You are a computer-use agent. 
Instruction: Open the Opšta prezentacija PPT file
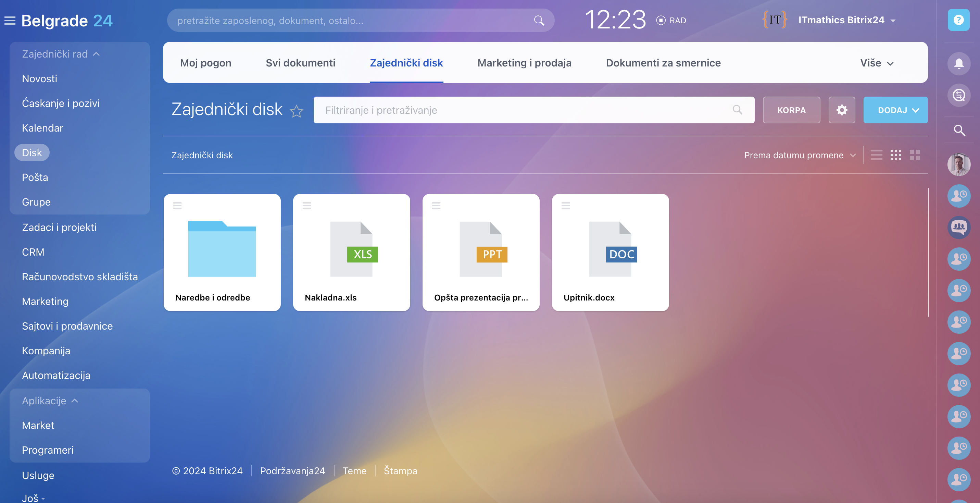[480, 253]
